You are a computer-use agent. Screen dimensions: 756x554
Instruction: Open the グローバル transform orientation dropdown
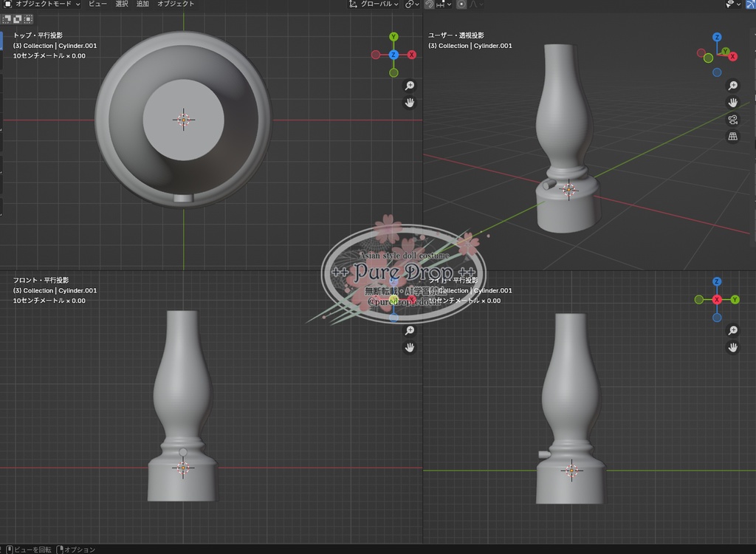coord(374,4)
